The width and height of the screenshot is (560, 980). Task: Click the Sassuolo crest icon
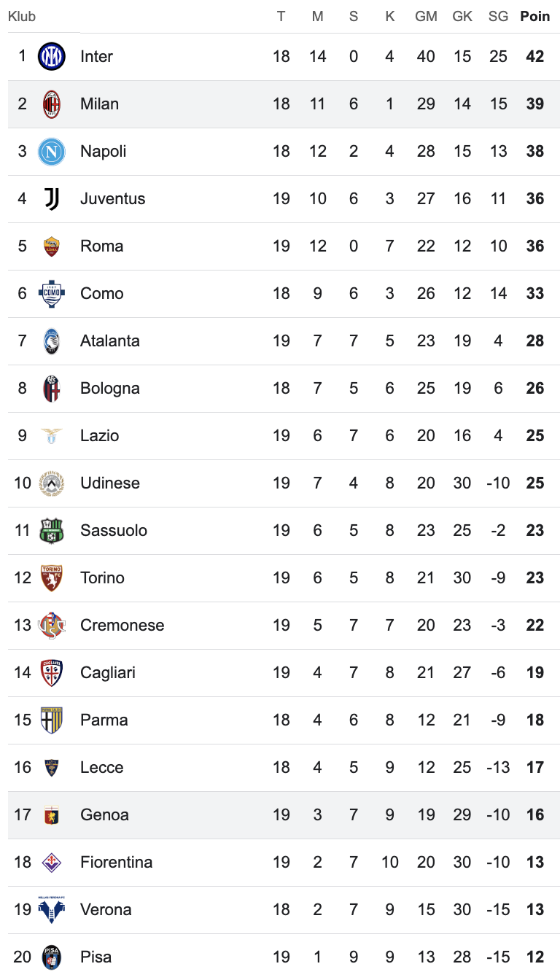click(52, 531)
